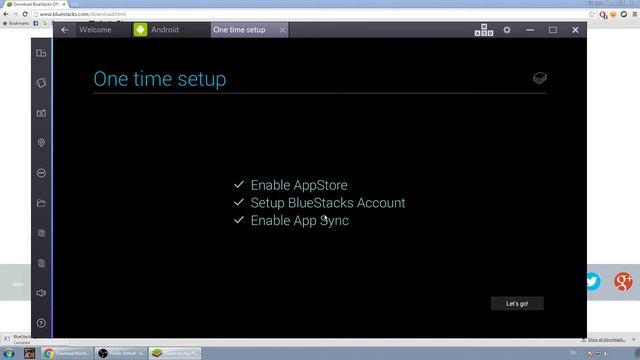
Task: Click the sidebar icon above the speaker
Action: click(41, 263)
